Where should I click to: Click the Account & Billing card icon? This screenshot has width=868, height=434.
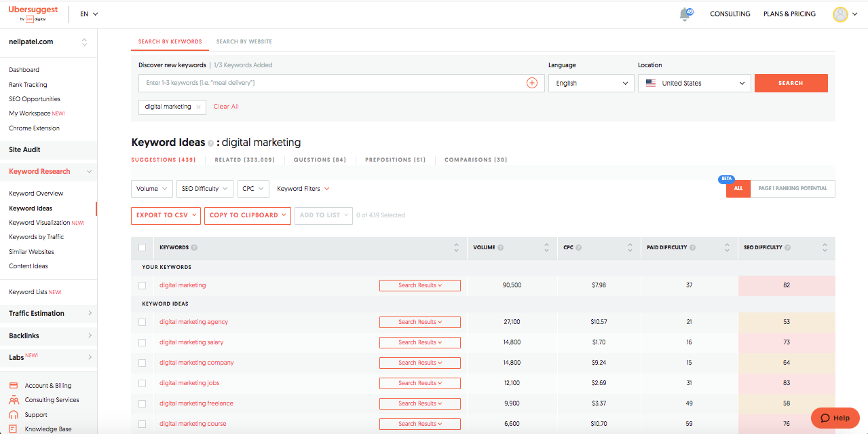point(14,386)
